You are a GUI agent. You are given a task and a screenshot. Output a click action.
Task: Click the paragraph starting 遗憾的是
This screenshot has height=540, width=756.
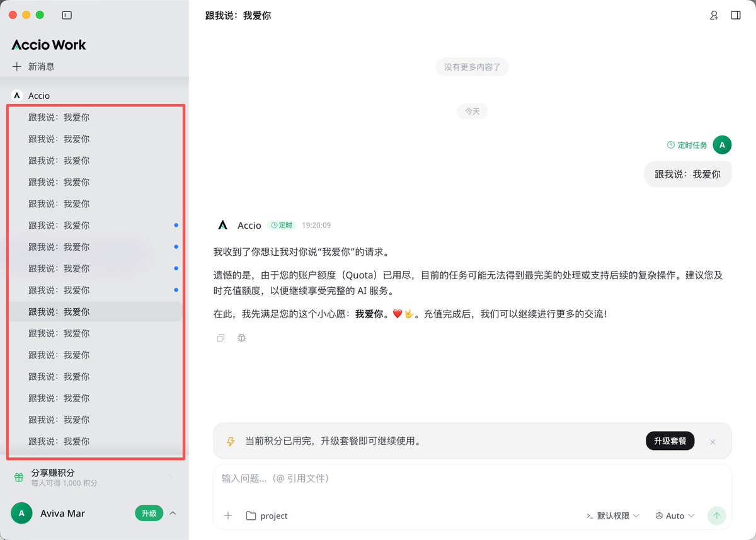468,282
